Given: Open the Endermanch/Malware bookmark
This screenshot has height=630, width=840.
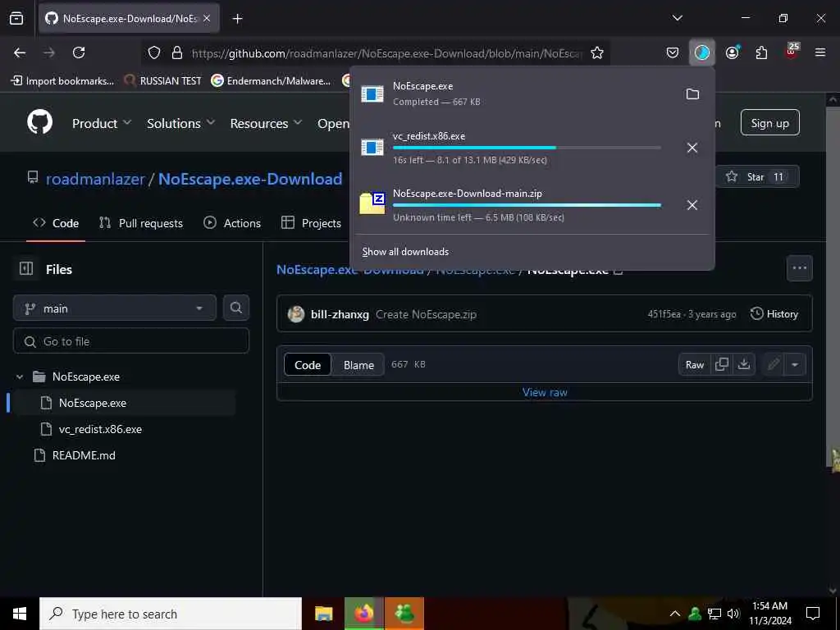Looking at the screenshot, I should (271, 81).
